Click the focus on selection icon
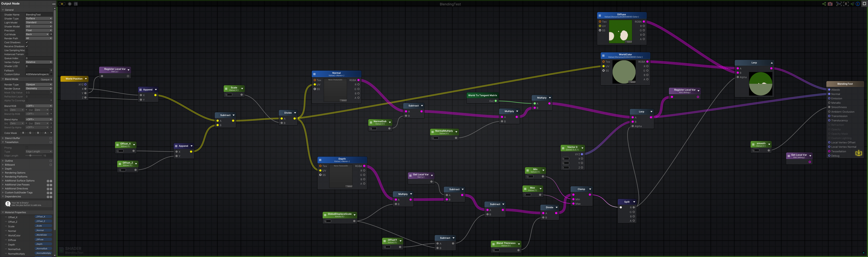This screenshot has width=868, height=257. tap(839, 4)
